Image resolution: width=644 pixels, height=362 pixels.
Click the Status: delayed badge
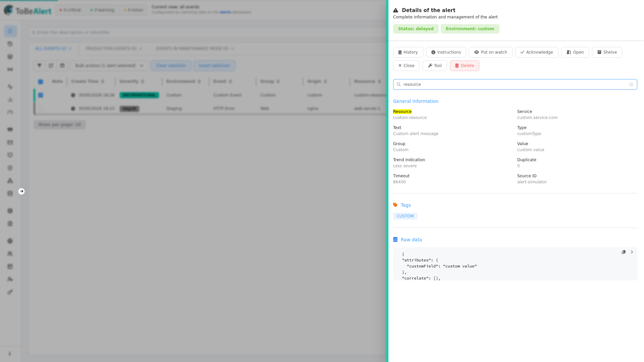tap(416, 29)
